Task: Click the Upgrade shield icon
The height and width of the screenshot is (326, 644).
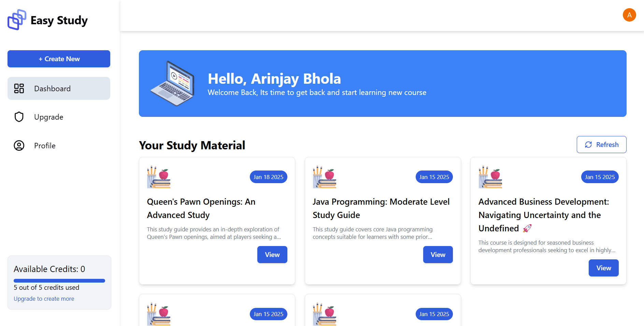Action: coord(19,117)
